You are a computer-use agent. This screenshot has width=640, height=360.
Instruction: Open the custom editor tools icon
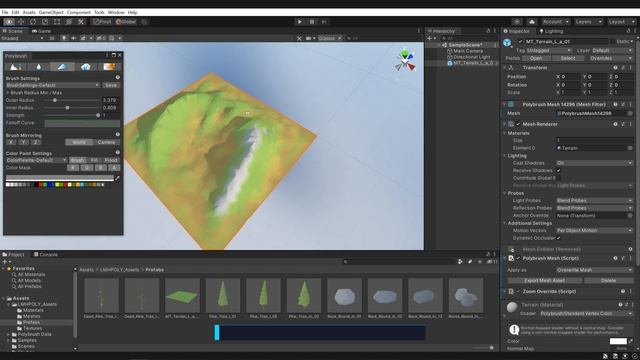[81, 22]
